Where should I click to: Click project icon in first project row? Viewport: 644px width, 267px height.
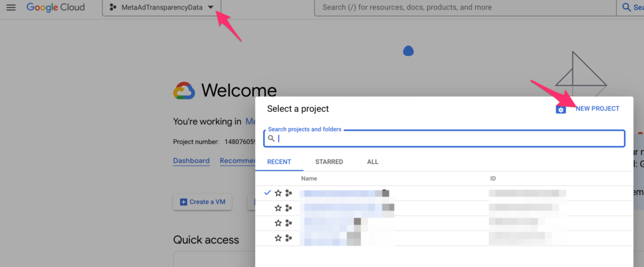click(x=289, y=193)
